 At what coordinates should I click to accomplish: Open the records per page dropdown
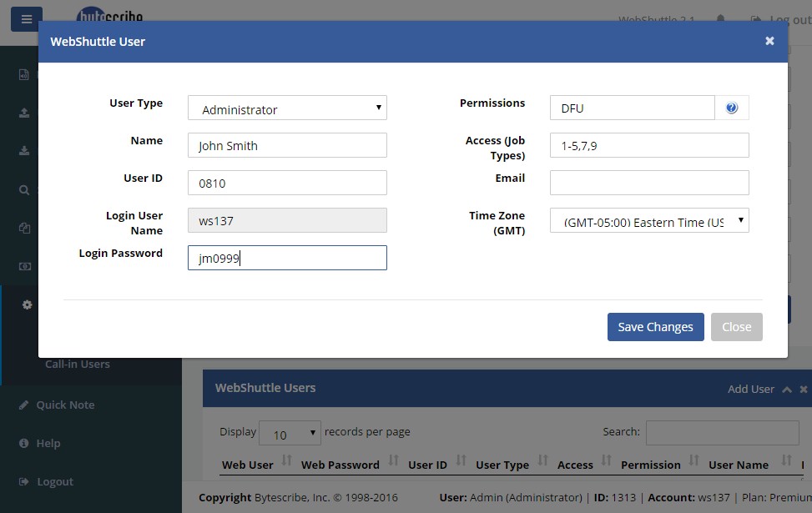[290, 433]
